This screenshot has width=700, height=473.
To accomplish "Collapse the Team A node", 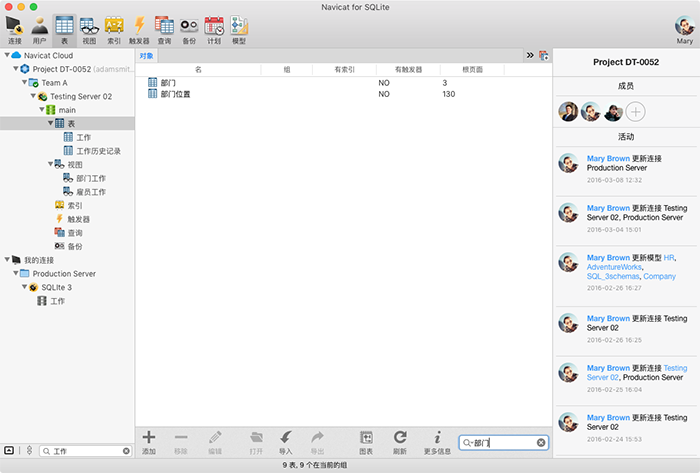I will tap(25, 82).
